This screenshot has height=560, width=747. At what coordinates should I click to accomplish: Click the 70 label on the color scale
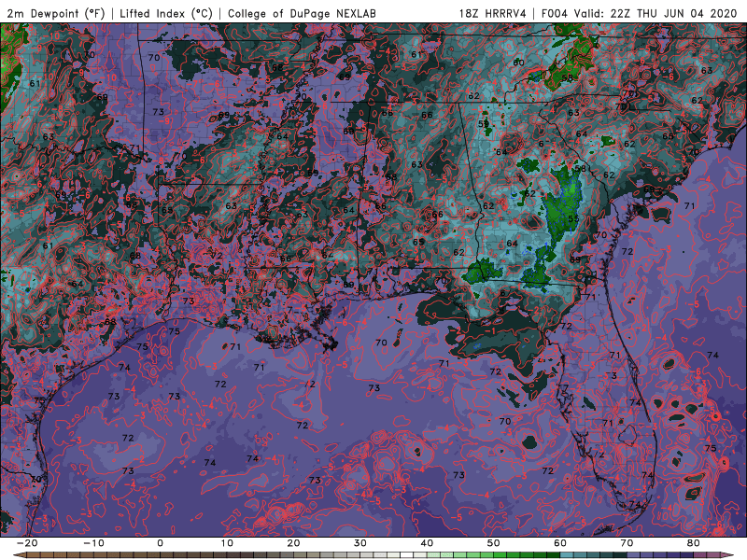click(x=627, y=543)
